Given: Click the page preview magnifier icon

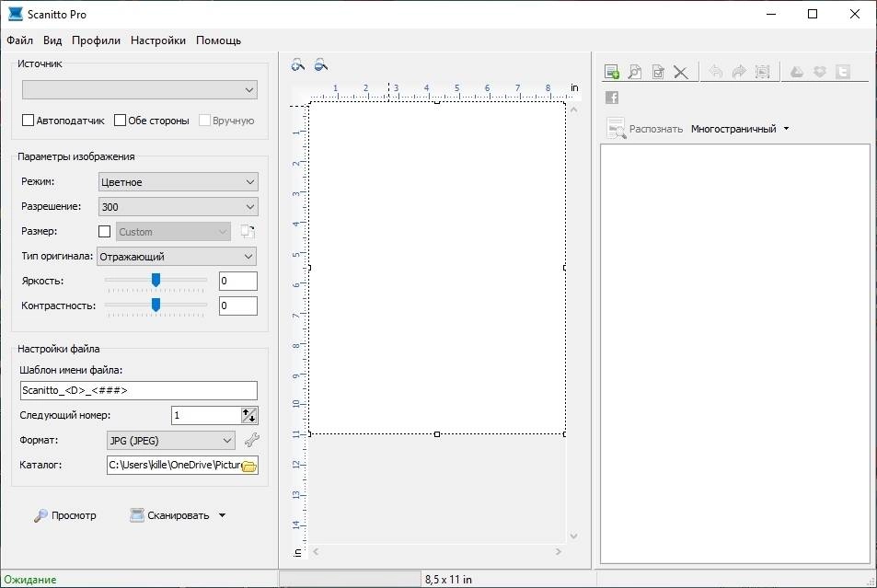Looking at the screenshot, I should coord(635,72).
